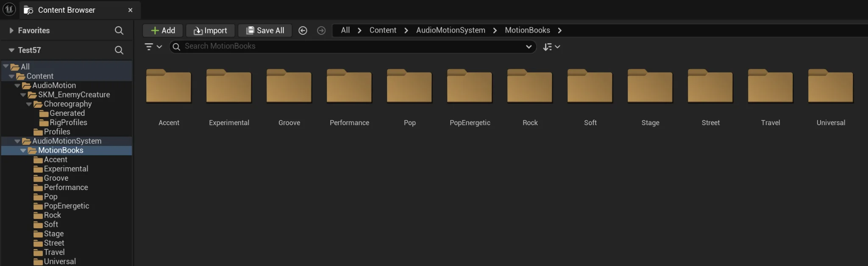
Task: Select the Rock folder thumbnail
Action: [x=530, y=86]
